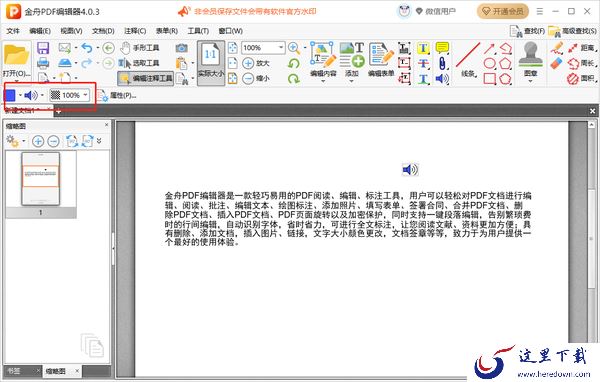Rotate the page clockwise

pos(294,78)
